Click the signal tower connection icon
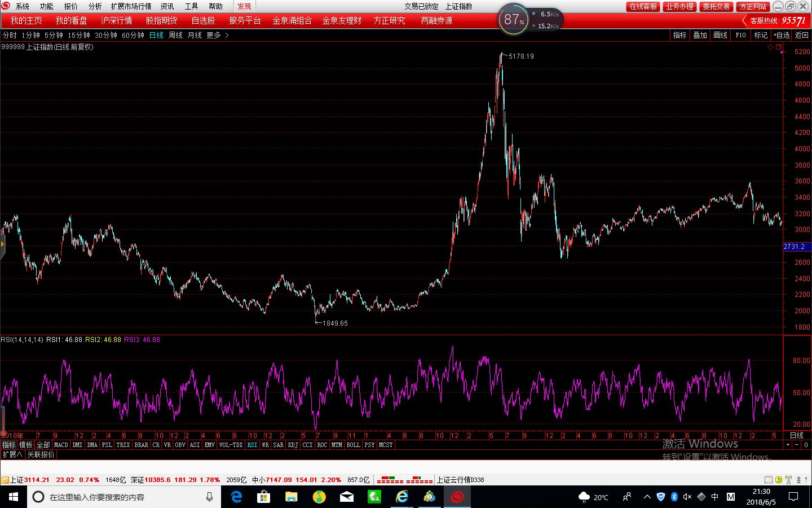 pyautogui.click(x=788, y=480)
